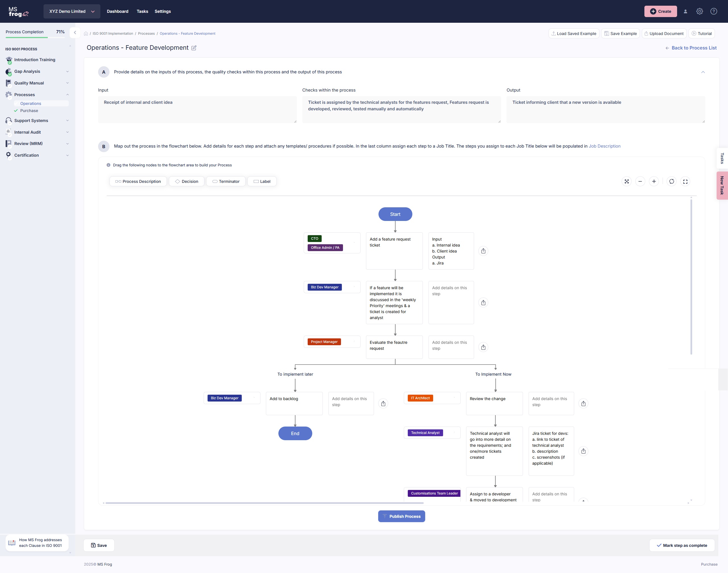Click the fit-view icon in flowchart toolbar
Image resolution: width=728 pixels, height=573 pixels.
pyautogui.click(x=626, y=181)
